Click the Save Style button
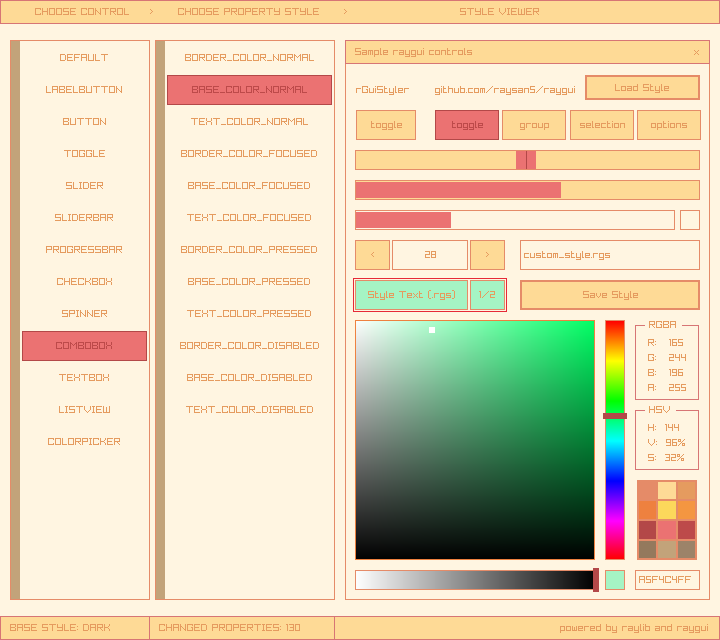 [609, 295]
